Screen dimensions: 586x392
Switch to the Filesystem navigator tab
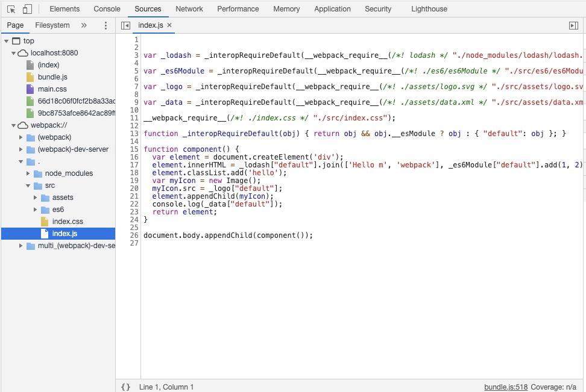52,25
